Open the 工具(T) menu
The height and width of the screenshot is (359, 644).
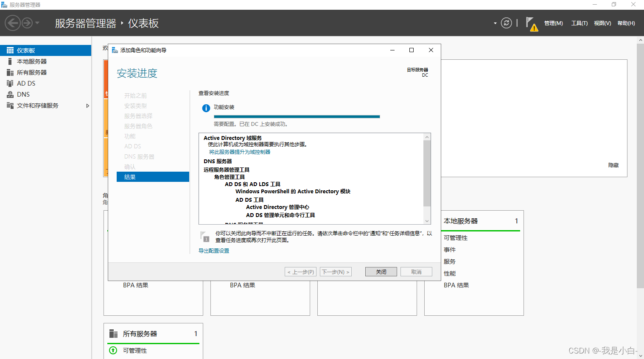coord(579,23)
